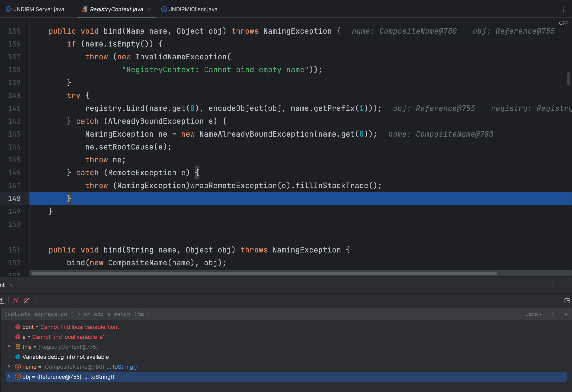Screen dimensions: 572x392
Task: Expand the 'this' RegistryContext variable
Action: tap(9, 347)
